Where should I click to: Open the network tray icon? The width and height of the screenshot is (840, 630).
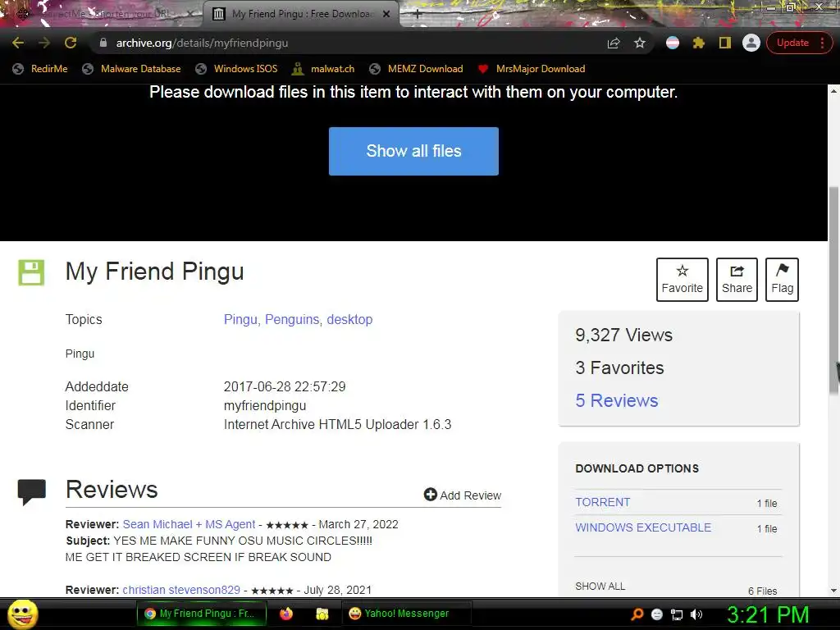(x=677, y=614)
